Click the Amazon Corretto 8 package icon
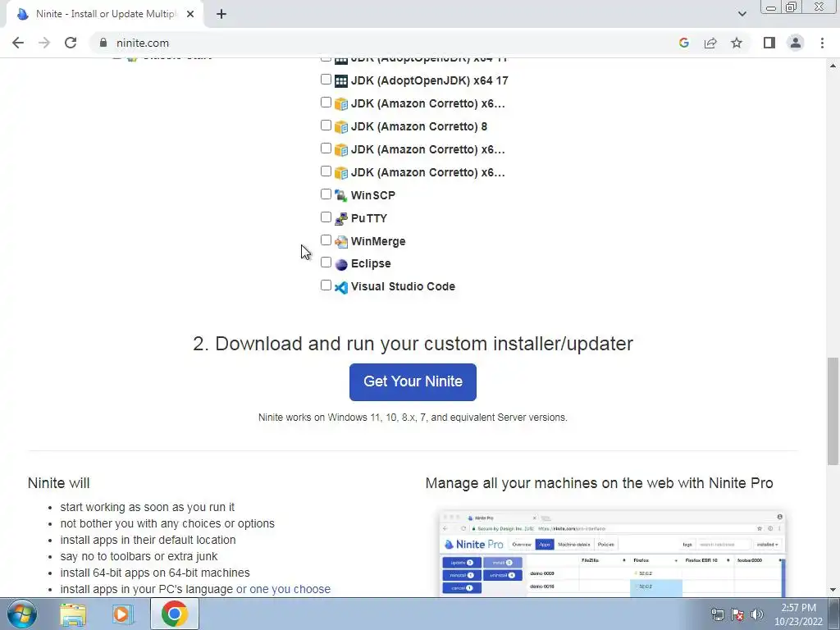Screen dimensions: 840x630 coord(341,127)
